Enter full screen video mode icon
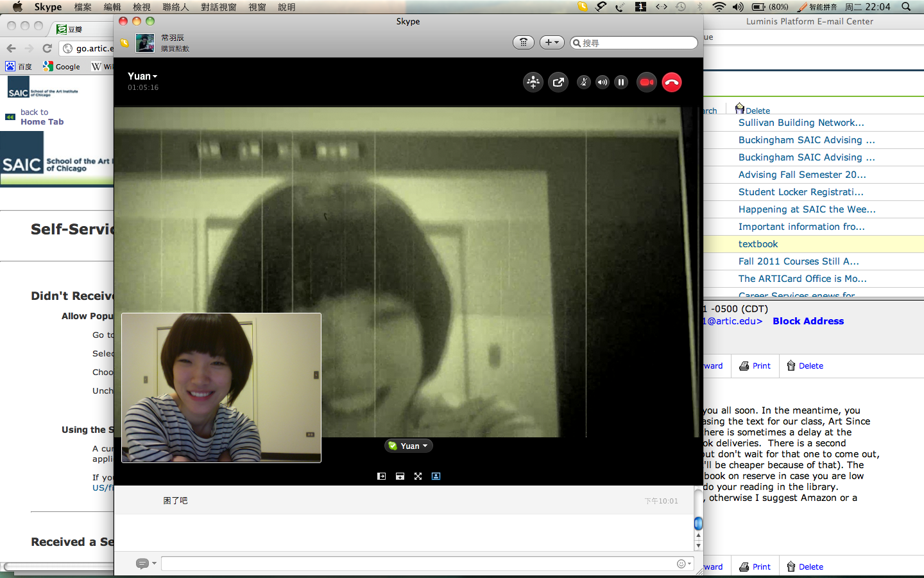Screen dimensions: 924x578 pyautogui.click(x=418, y=476)
